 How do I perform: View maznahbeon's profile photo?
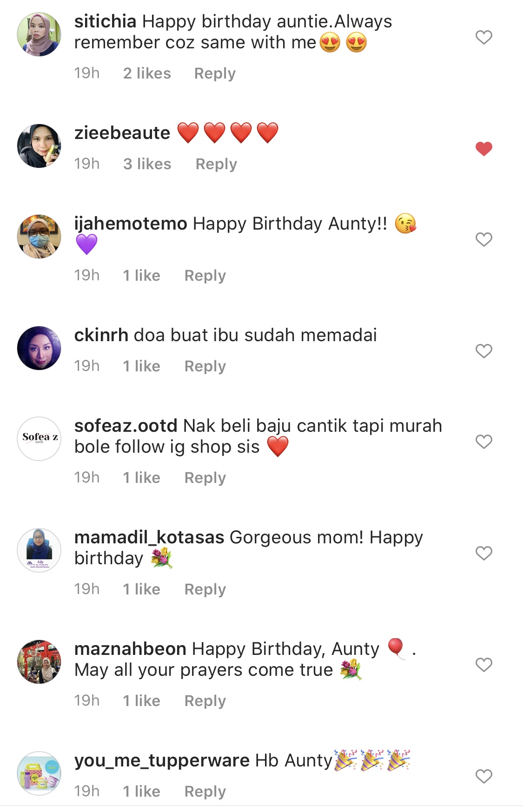pos(39,662)
